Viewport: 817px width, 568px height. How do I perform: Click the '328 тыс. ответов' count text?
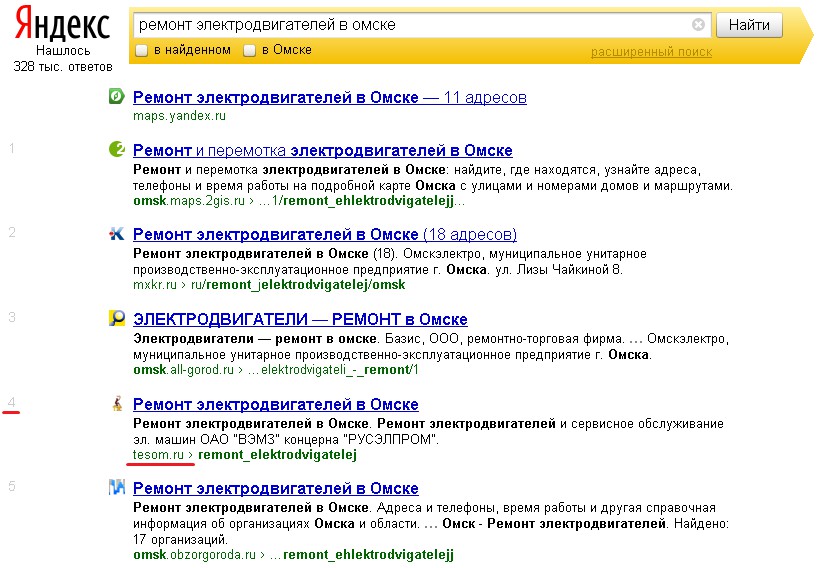pos(63,67)
